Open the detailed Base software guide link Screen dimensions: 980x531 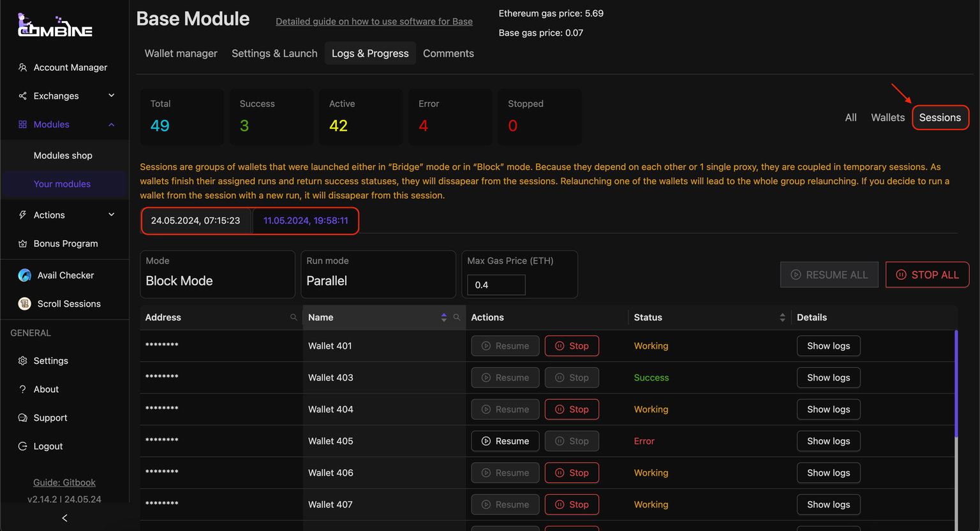pos(374,22)
